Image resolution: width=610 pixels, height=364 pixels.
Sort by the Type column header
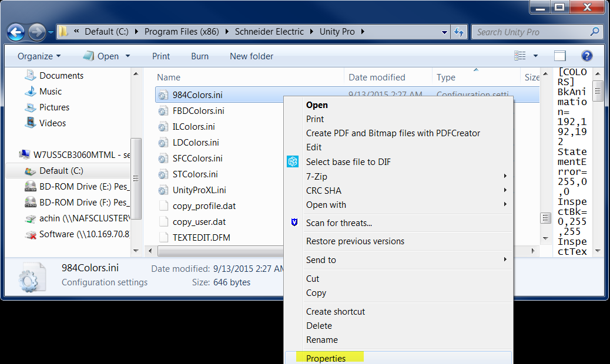click(476, 77)
